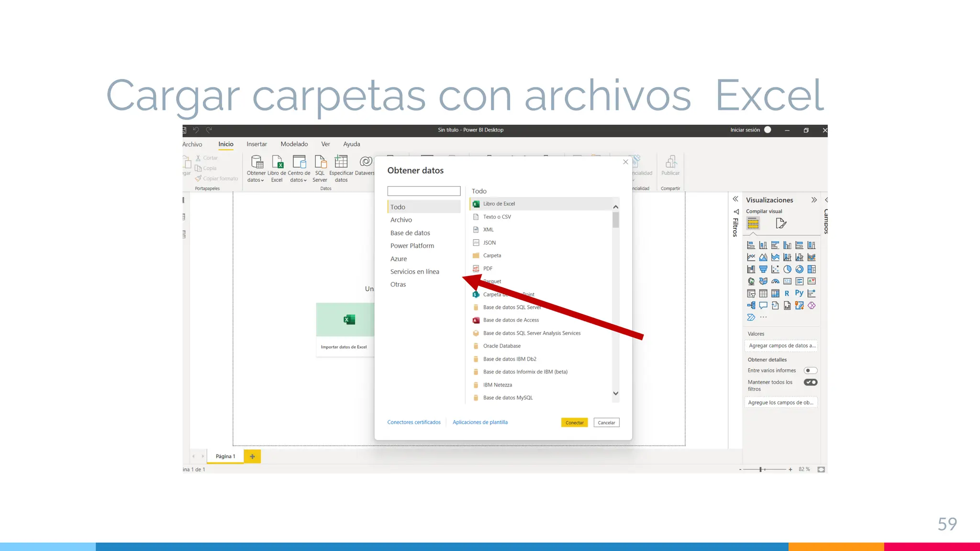Image resolution: width=980 pixels, height=551 pixels.
Task: Add a new page with plus button
Action: click(x=252, y=456)
